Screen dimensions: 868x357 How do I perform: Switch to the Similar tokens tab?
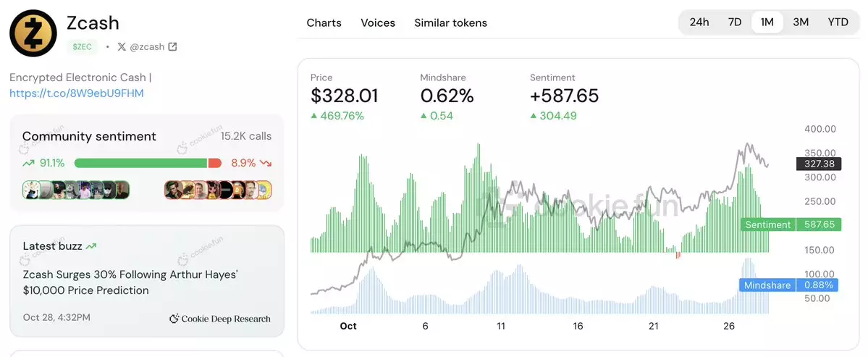click(x=450, y=22)
